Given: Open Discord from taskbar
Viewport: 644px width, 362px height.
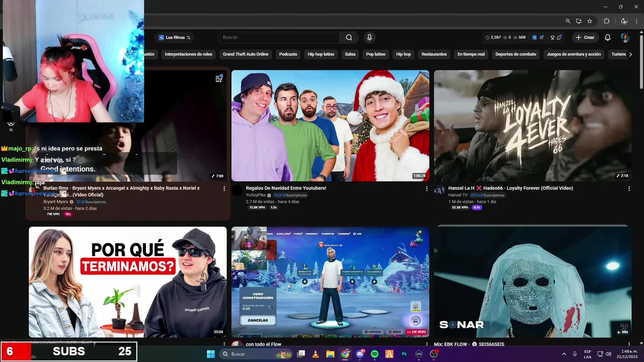Looking at the screenshot, I should [x=360, y=354].
